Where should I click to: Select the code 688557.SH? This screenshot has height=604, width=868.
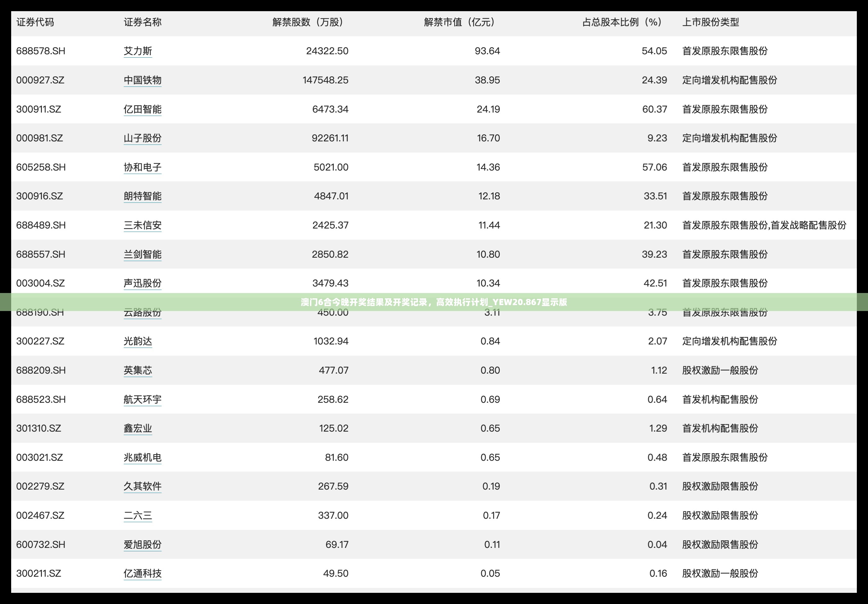point(41,254)
